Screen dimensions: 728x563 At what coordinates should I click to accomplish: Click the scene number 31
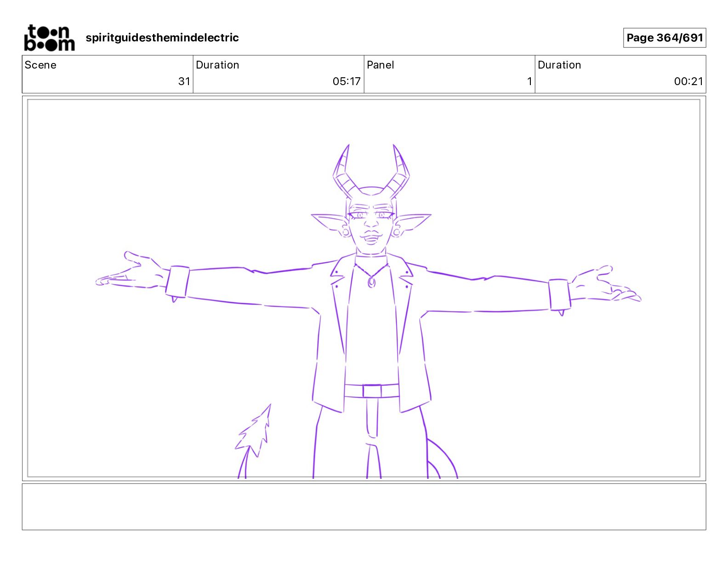(184, 81)
